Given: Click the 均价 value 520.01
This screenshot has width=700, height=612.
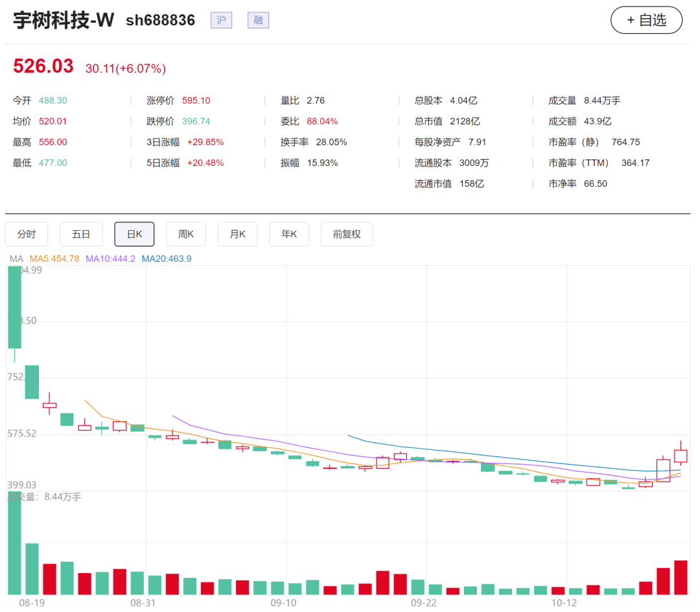Looking at the screenshot, I should (52, 121).
